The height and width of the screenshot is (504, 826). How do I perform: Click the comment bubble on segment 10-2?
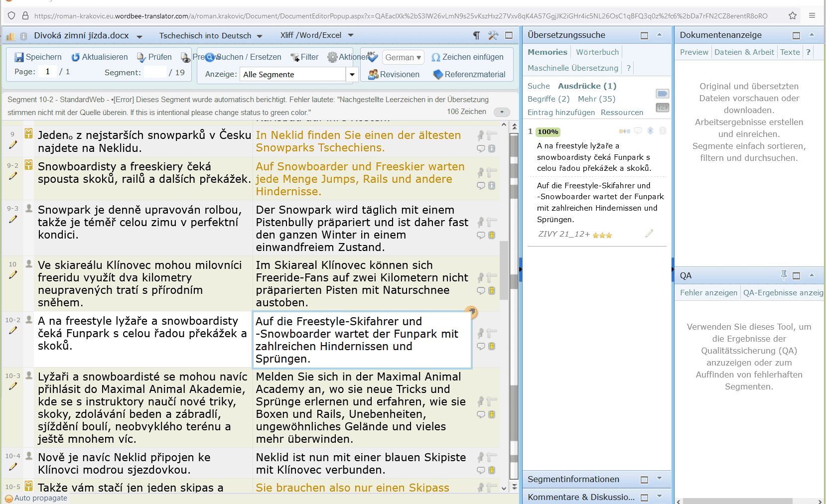coord(481,346)
